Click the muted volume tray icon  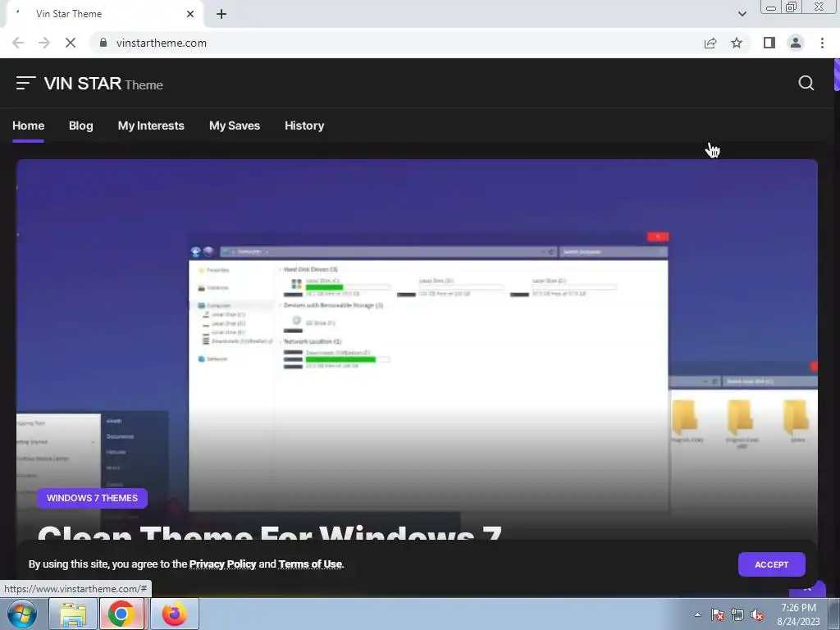(x=757, y=614)
